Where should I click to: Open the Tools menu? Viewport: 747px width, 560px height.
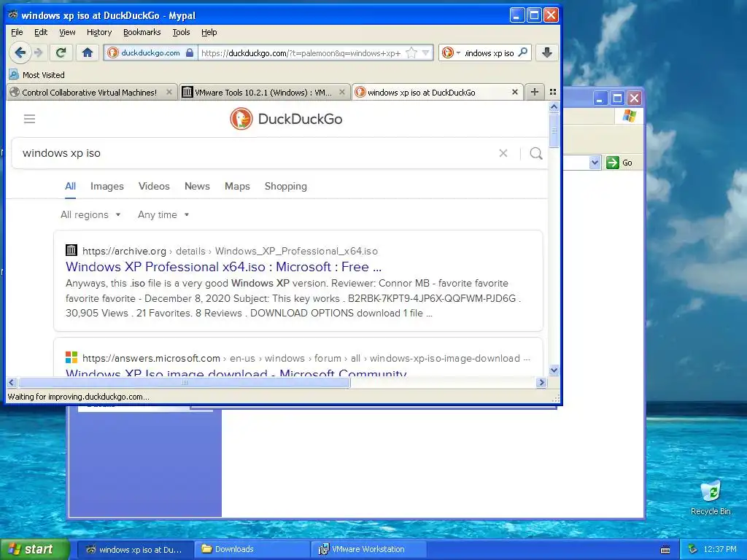click(x=181, y=32)
